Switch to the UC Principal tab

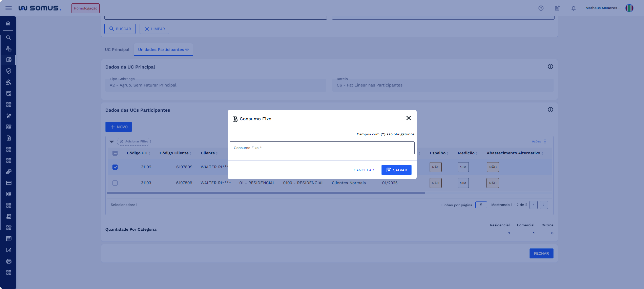pyautogui.click(x=117, y=50)
